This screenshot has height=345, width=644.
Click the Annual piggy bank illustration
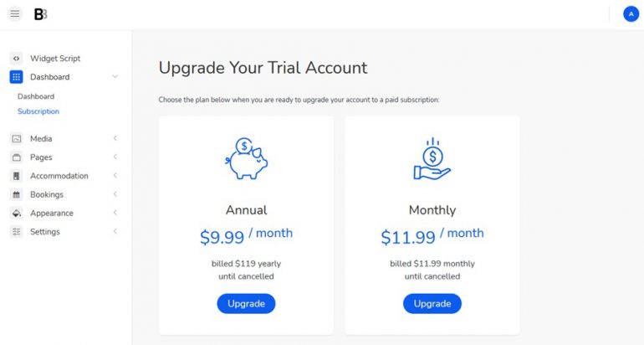(246, 158)
